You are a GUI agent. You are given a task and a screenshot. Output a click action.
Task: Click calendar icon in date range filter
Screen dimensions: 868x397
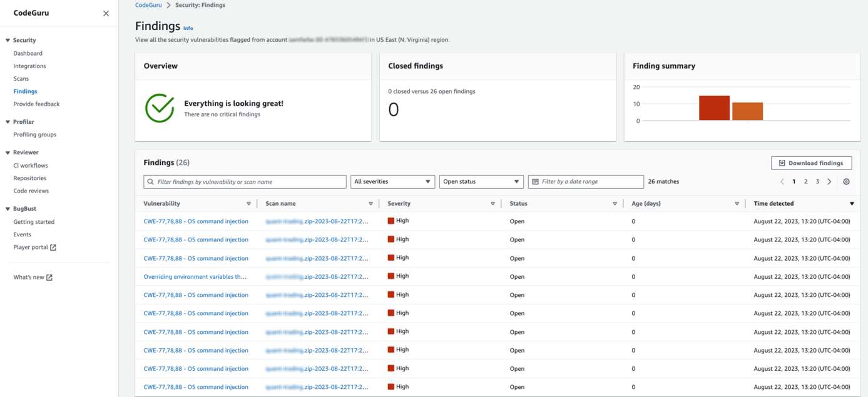pyautogui.click(x=535, y=182)
